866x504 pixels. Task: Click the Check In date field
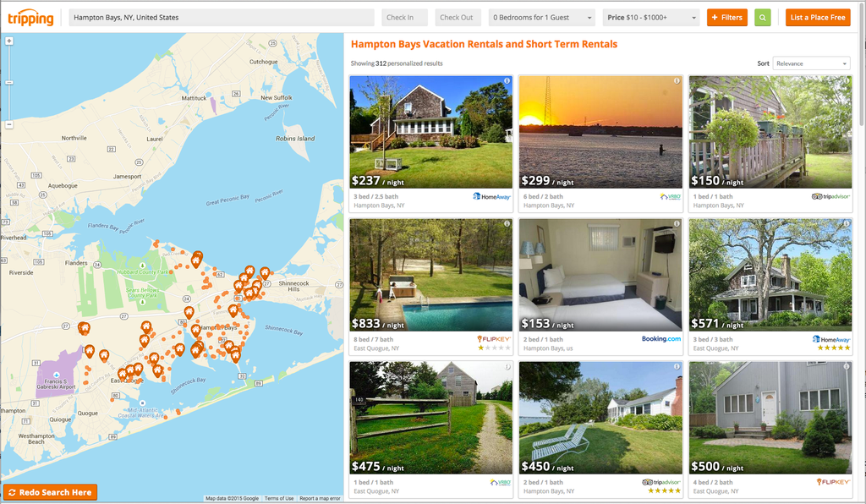pyautogui.click(x=404, y=18)
